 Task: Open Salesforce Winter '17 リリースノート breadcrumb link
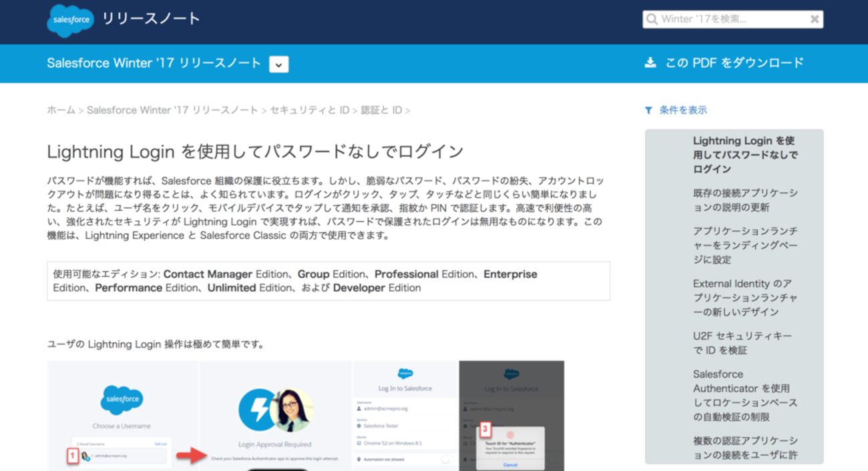pos(172,110)
